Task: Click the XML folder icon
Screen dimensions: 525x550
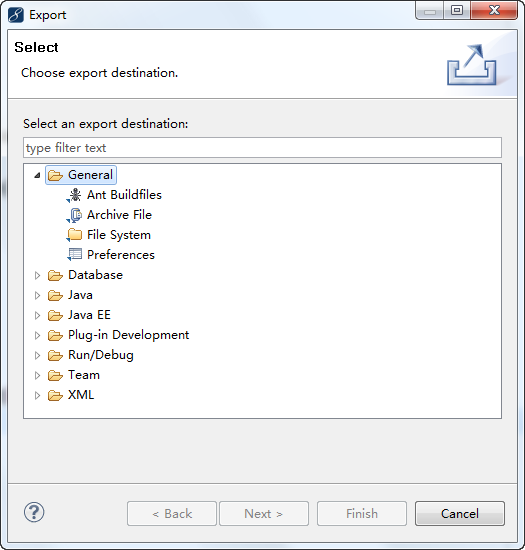Action: coord(55,395)
